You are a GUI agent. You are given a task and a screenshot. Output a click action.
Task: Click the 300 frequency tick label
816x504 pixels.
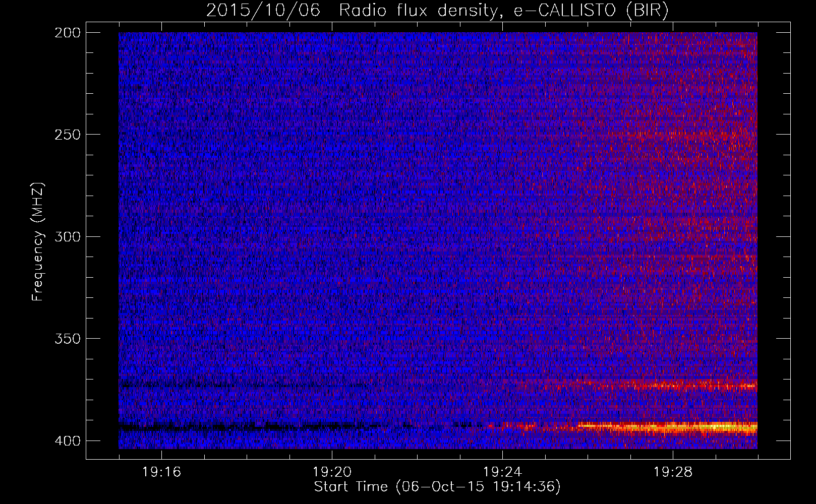(x=67, y=237)
